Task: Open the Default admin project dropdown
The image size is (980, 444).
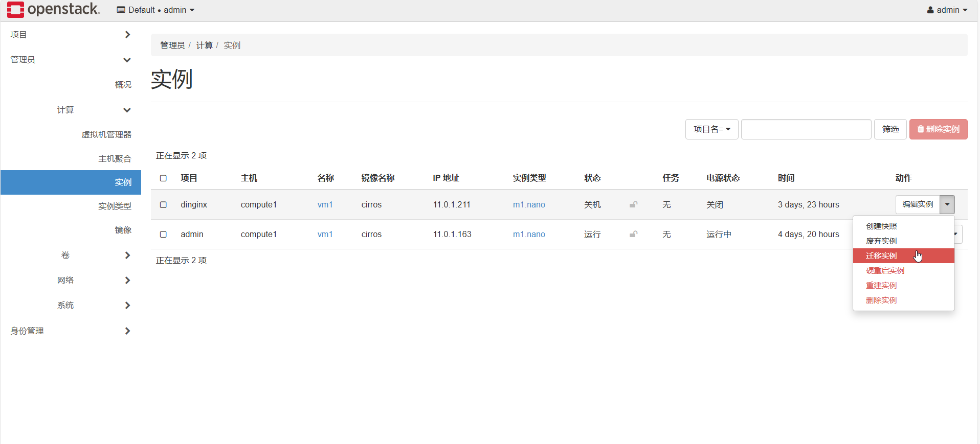Action: 155,10
